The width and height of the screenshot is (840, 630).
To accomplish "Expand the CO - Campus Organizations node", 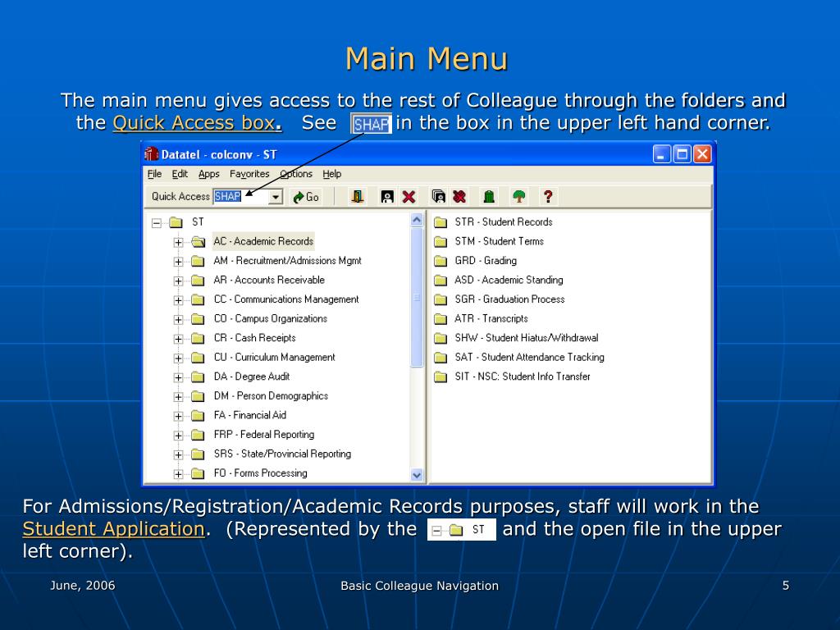I will pyautogui.click(x=178, y=319).
